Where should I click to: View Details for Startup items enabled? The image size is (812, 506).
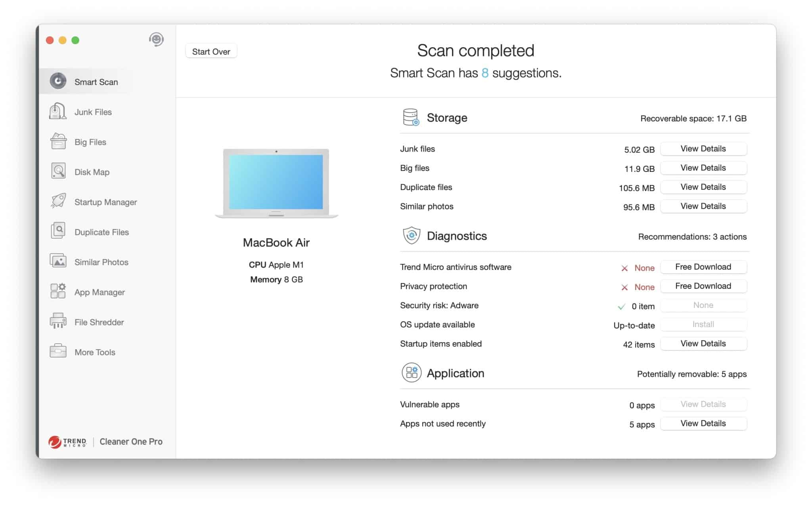coord(703,343)
